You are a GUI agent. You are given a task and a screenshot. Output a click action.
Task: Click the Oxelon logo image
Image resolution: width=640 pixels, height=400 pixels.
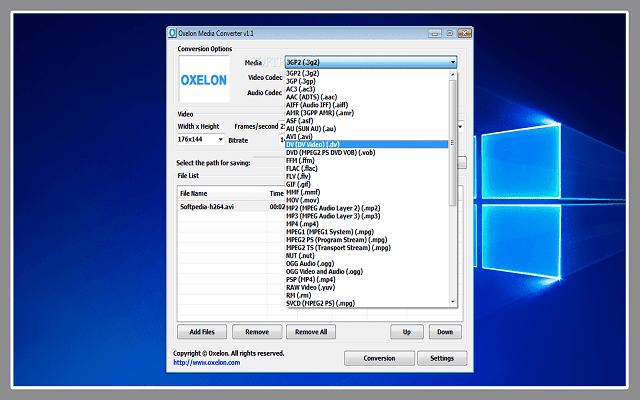coord(203,77)
